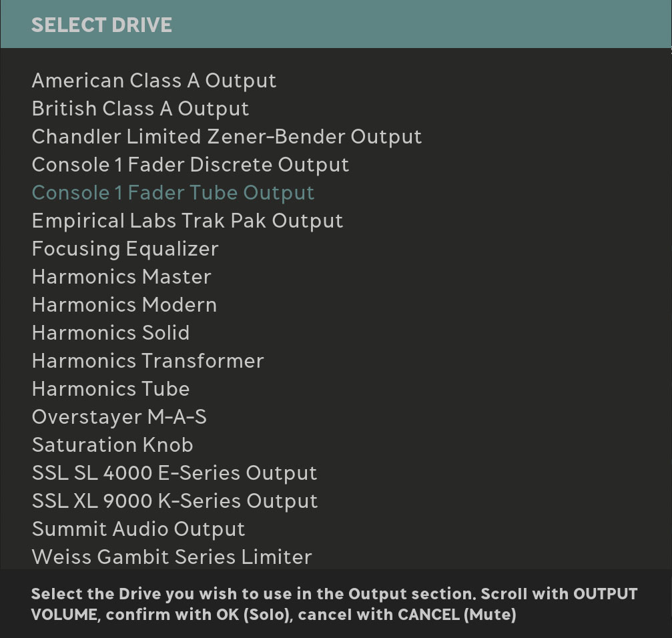Select Harmonics Modern drive
This screenshot has width=672, height=638.
124,305
